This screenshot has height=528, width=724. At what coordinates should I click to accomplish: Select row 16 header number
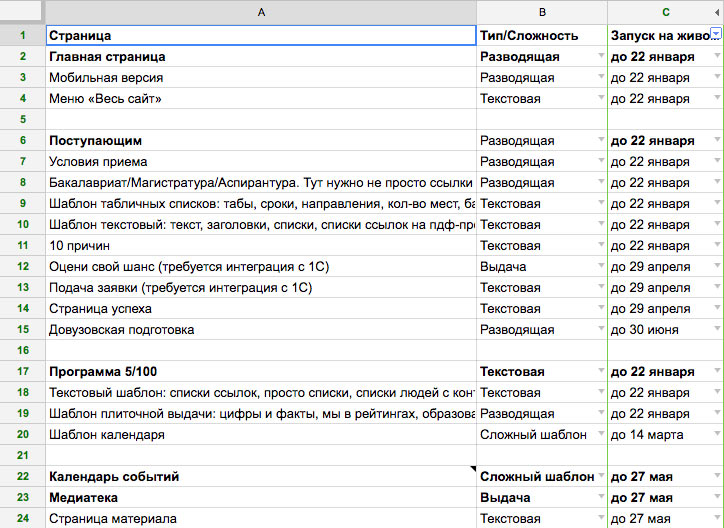(21, 351)
